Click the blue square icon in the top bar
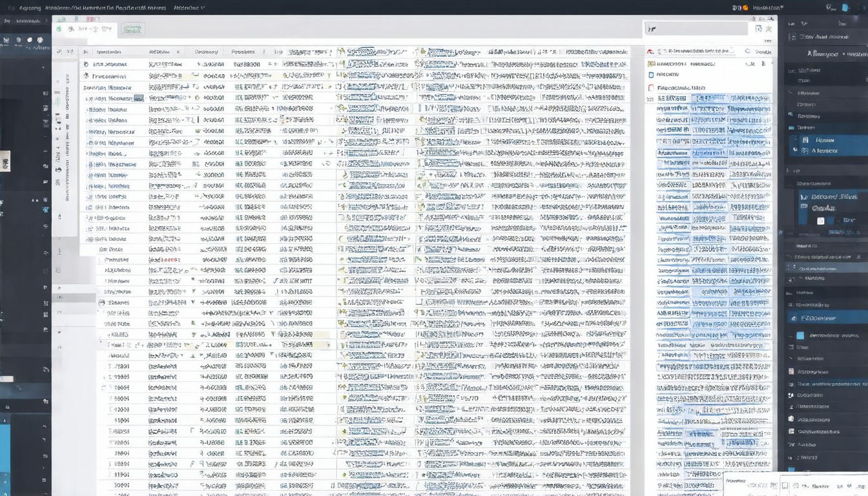This screenshot has height=496, width=868. pyautogui.click(x=846, y=8)
